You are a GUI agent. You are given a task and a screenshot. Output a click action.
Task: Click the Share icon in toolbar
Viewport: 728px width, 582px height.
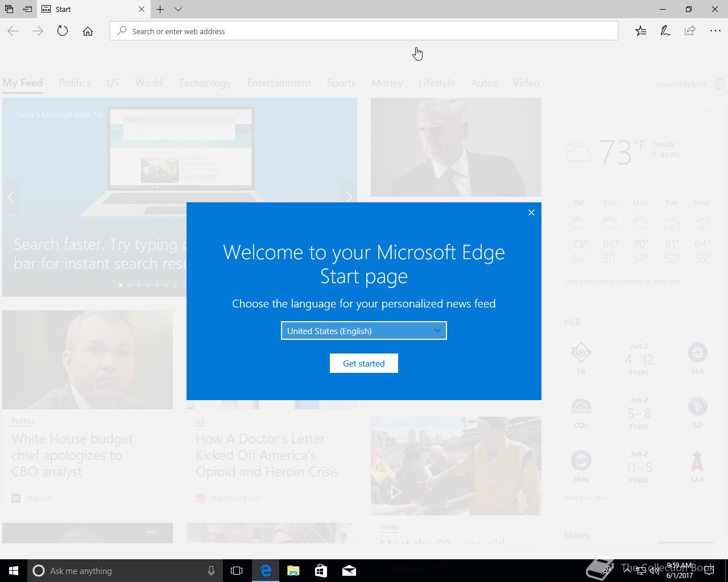690,31
